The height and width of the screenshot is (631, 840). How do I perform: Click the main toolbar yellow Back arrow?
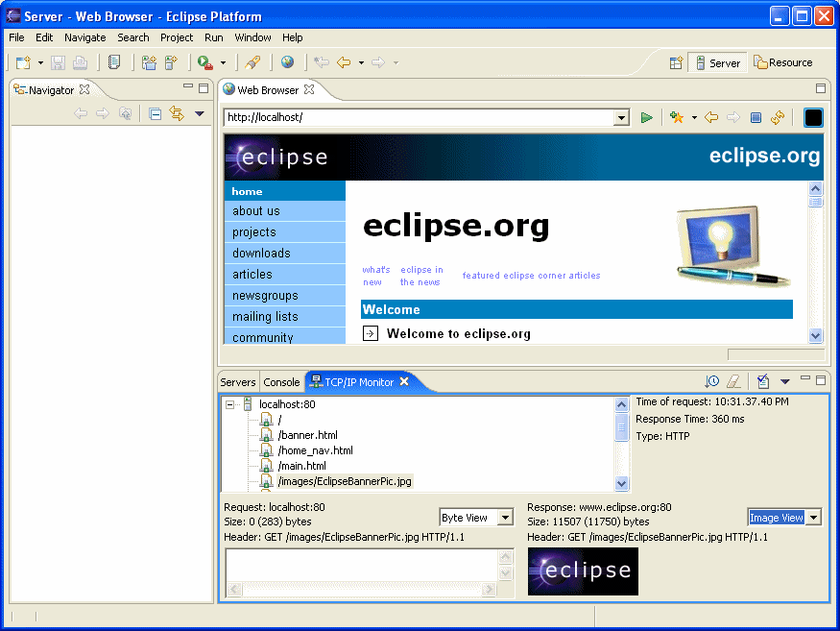344,62
